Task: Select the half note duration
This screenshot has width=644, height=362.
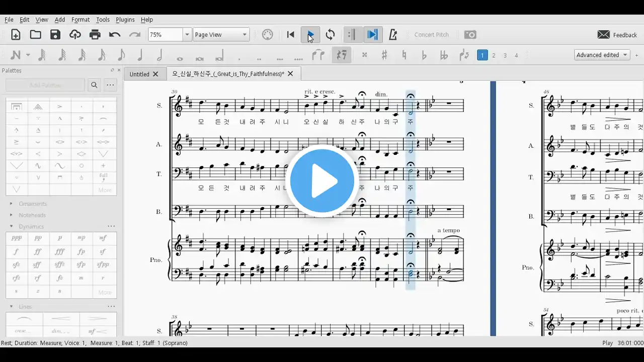Action: (160, 55)
